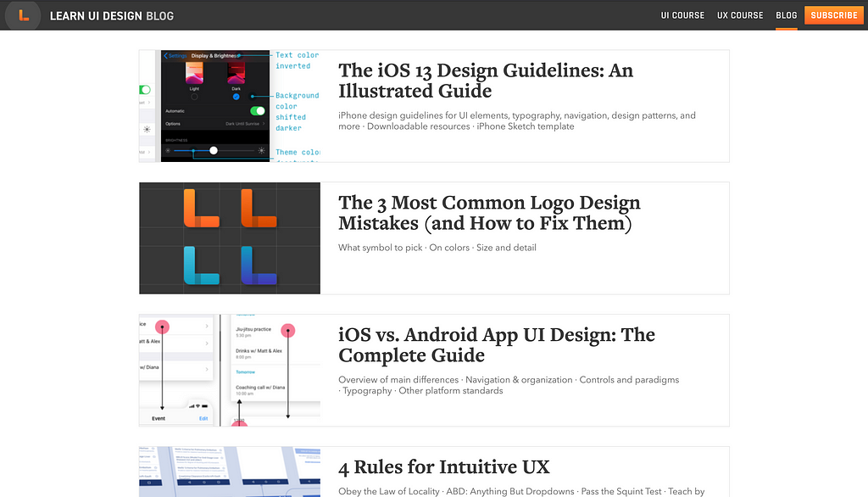Click the iOS 13 dark mode settings thumbnail

pos(230,106)
